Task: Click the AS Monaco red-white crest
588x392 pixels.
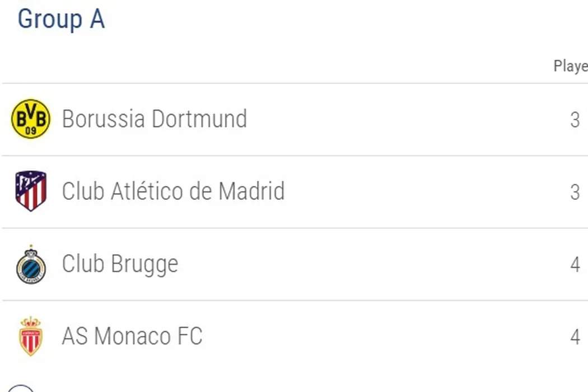Action: (31, 336)
